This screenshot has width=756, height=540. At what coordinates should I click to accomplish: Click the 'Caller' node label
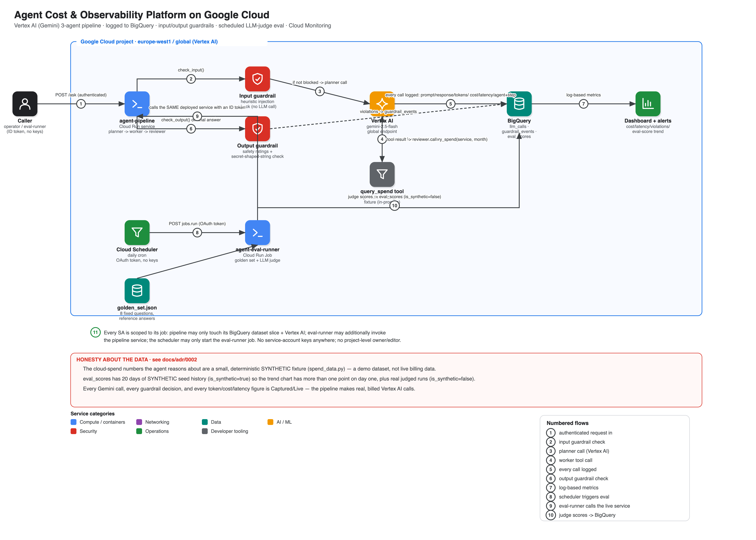(x=25, y=121)
